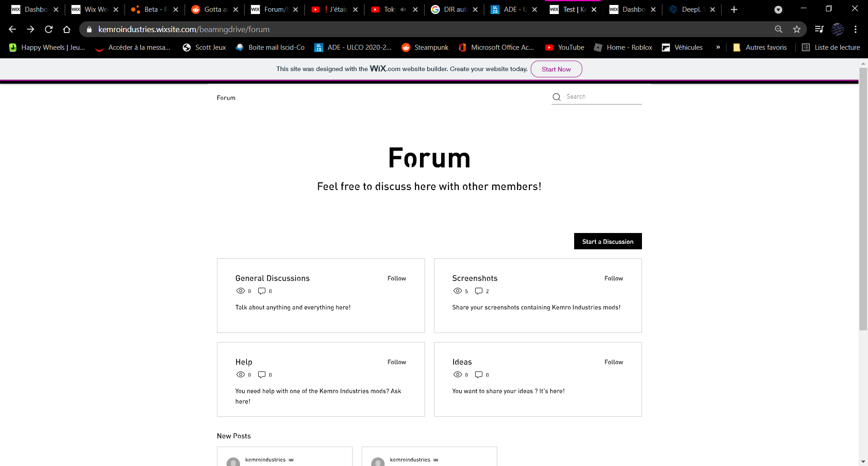Click the forum Search input field
Image resolution: width=868 pixels, height=466 pixels.
click(601, 97)
